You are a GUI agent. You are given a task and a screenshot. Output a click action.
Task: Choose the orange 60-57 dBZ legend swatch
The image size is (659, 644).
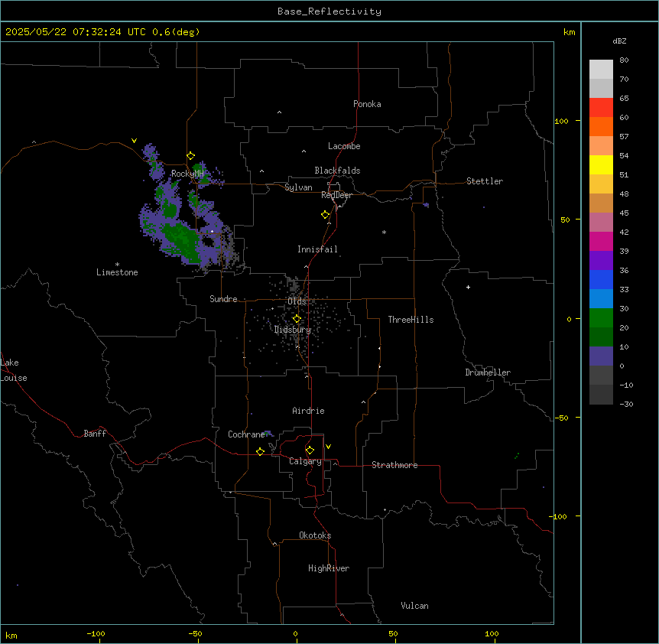[601, 126]
